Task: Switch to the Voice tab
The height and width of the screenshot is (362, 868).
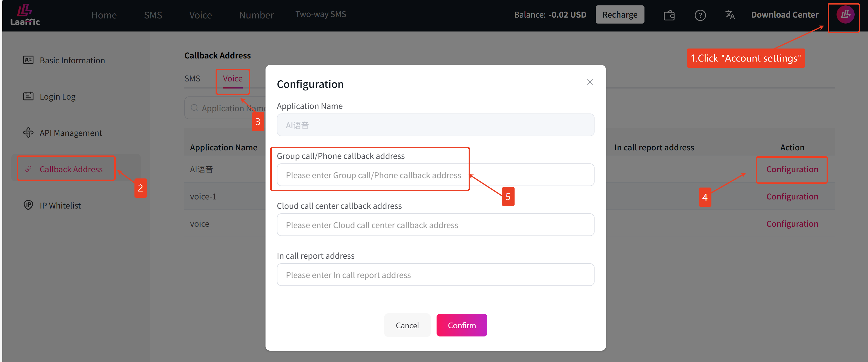Action: point(233,79)
